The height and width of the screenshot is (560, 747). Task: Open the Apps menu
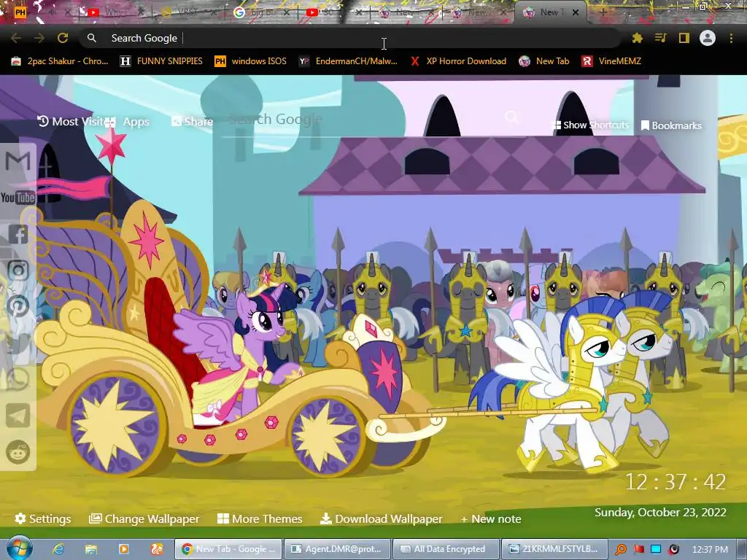click(127, 122)
